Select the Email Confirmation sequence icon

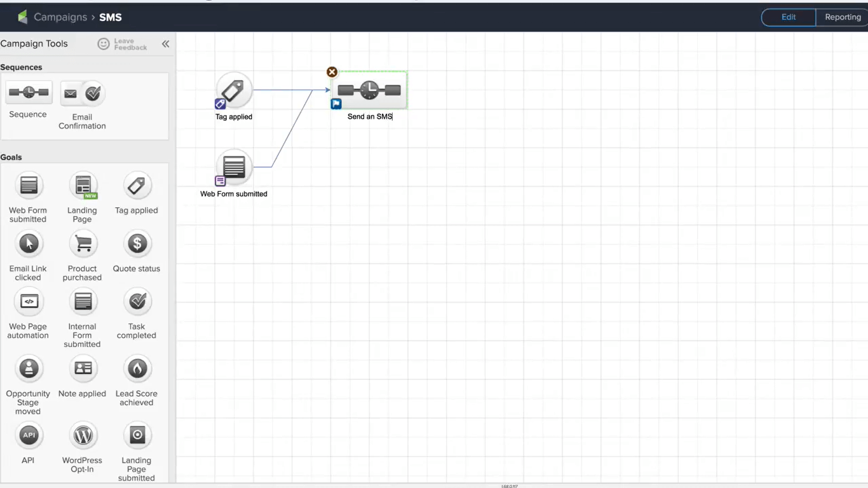pos(82,94)
